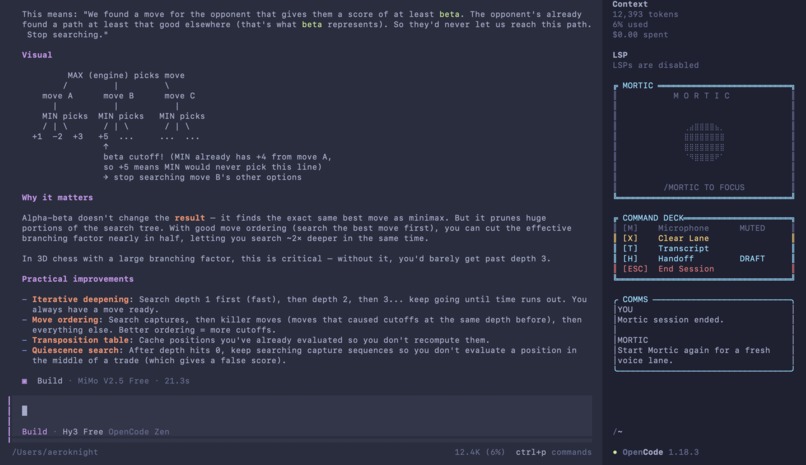806x465 pixels.
Task: Click the /MORTIC TO FOCUS label
Action: (x=704, y=188)
